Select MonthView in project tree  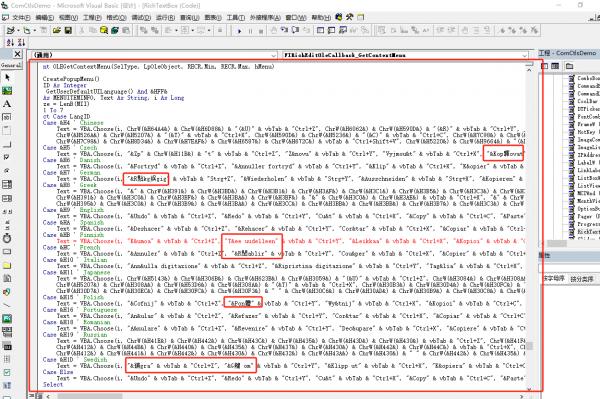(x=589, y=201)
